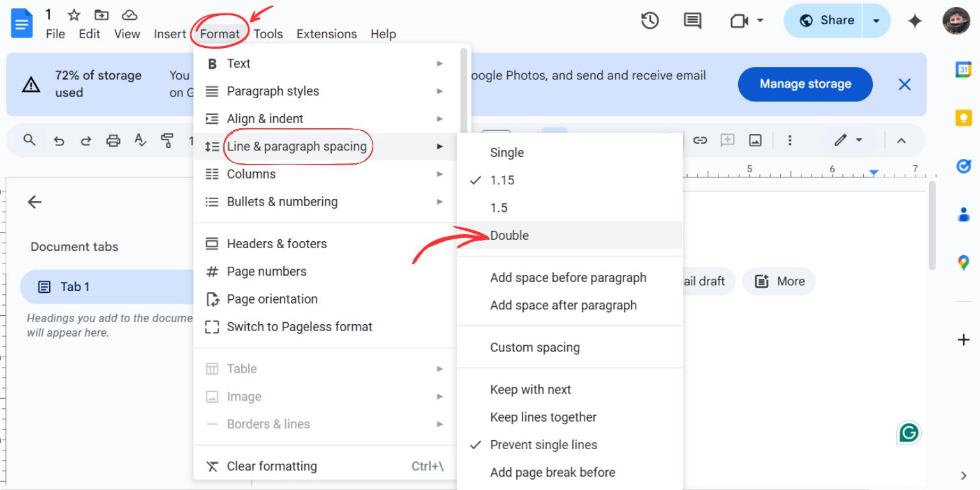Open the Grammarly widget
The image size is (980, 490).
(x=909, y=433)
